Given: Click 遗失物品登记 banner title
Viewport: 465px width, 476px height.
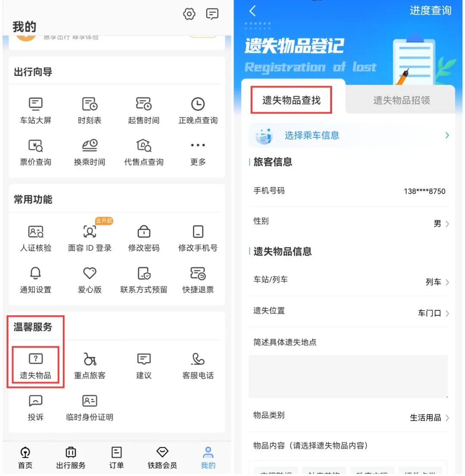Looking at the screenshot, I should point(294,46).
